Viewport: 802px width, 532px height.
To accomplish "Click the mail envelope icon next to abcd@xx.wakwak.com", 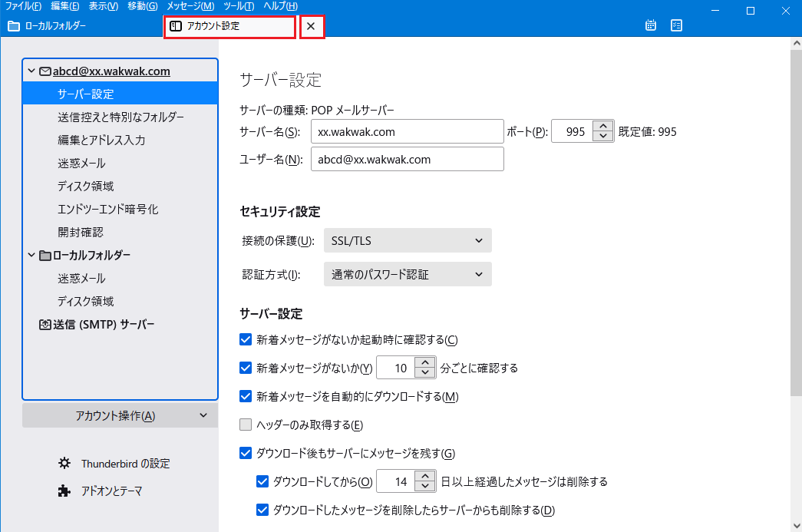I will pos(45,71).
